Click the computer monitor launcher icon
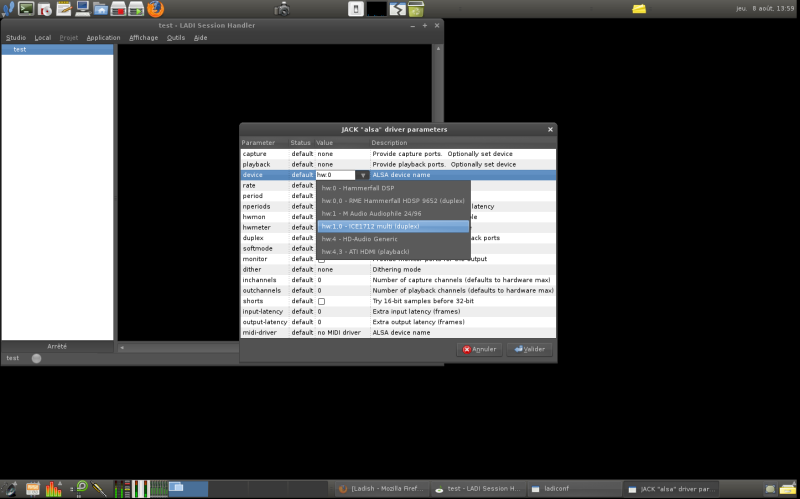The image size is (800, 499). 82,9
